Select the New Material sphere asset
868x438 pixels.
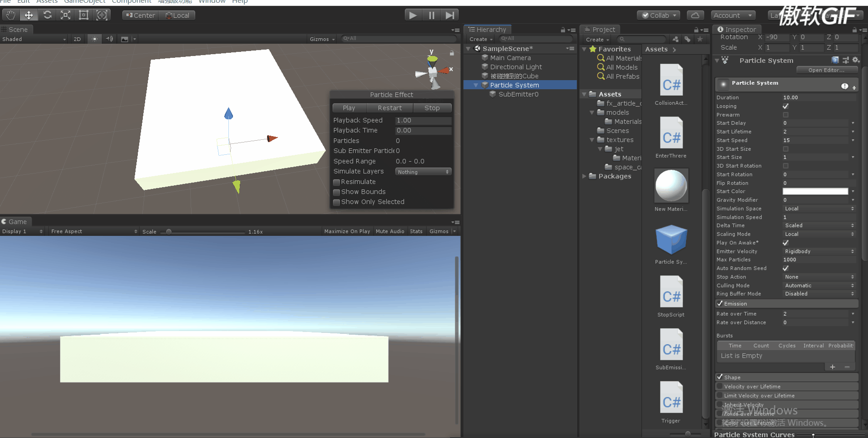(x=671, y=190)
